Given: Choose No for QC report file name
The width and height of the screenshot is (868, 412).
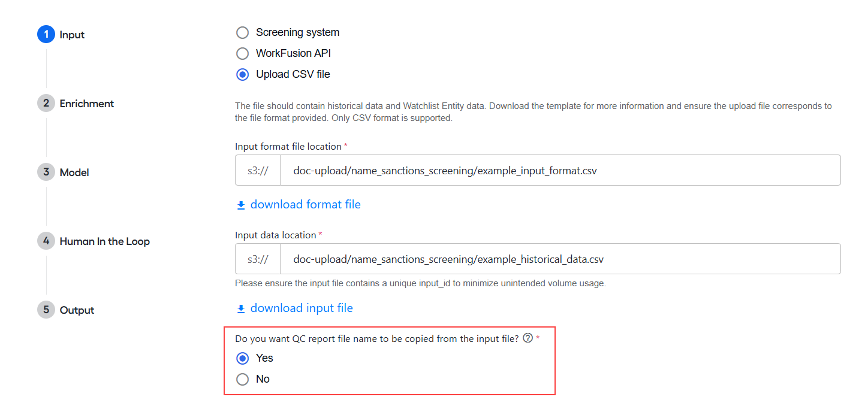Looking at the screenshot, I should pos(242,379).
